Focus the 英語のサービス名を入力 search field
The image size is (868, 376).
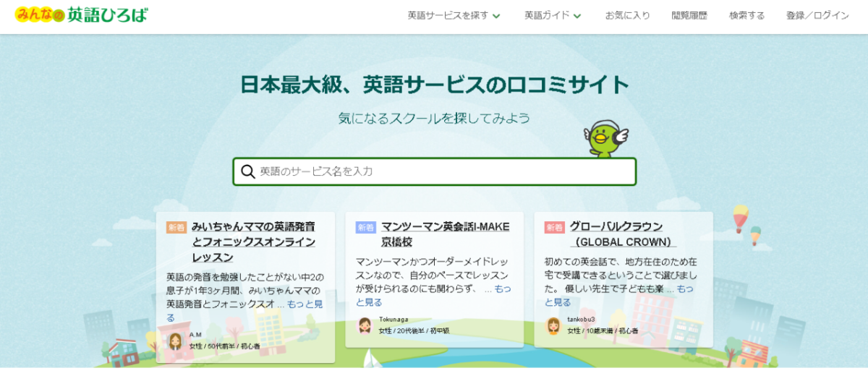tap(434, 171)
